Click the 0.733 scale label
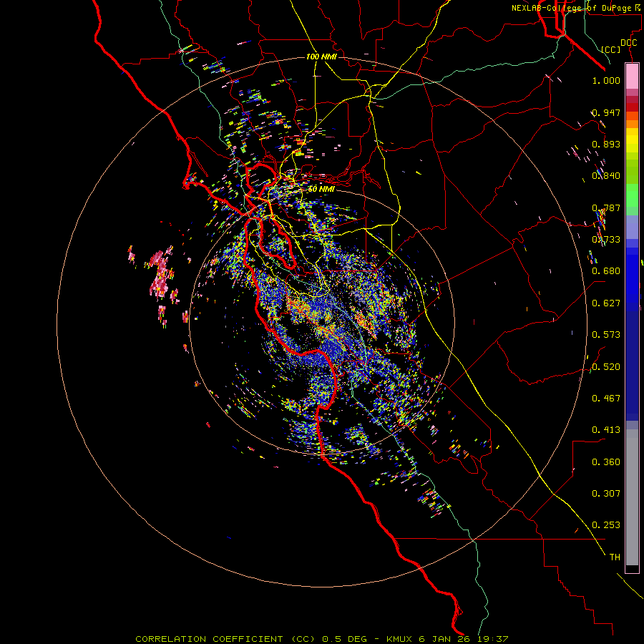This screenshot has height=644, width=644. click(x=606, y=240)
